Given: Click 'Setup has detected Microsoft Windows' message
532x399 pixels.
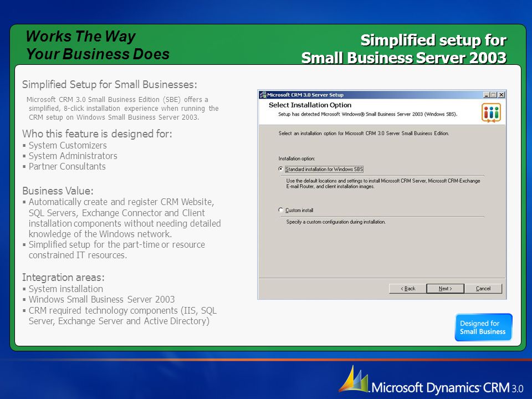Looking at the screenshot, I should [368, 114].
